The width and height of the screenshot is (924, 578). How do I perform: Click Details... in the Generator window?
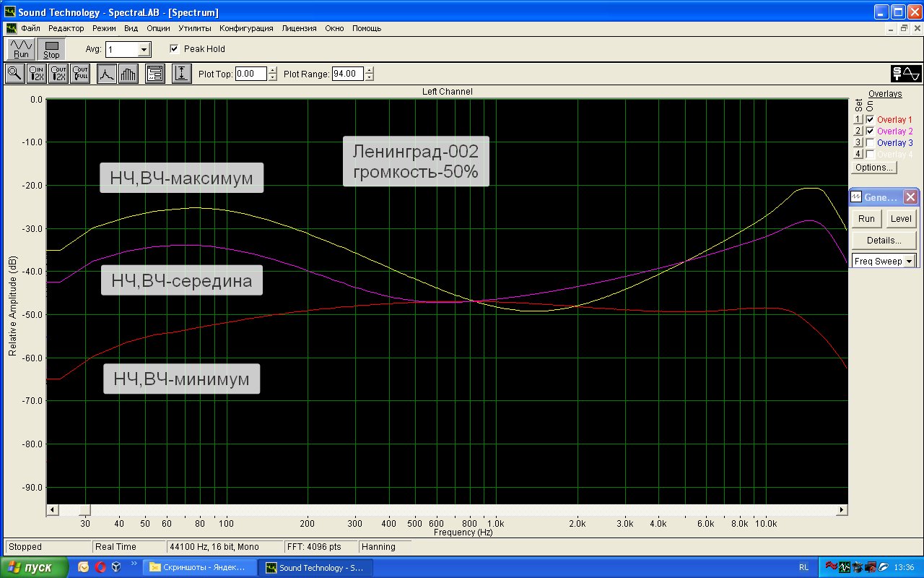point(884,241)
